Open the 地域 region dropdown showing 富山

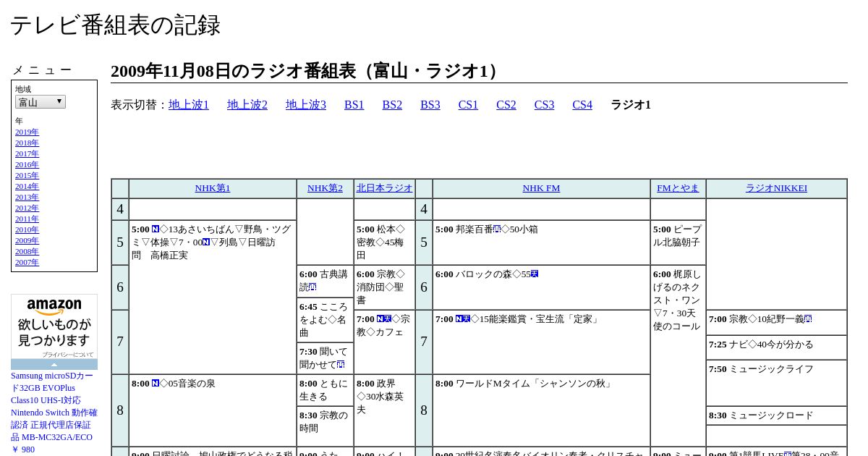pyautogui.click(x=41, y=102)
